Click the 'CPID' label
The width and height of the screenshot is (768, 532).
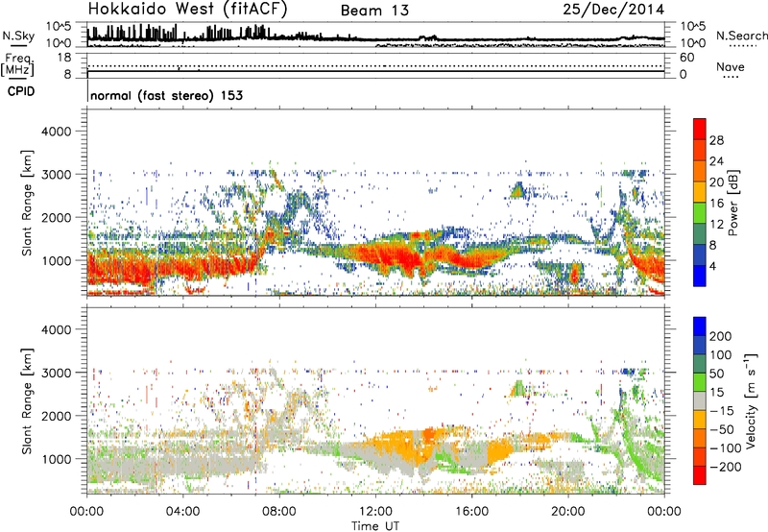[x=21, y=91]
